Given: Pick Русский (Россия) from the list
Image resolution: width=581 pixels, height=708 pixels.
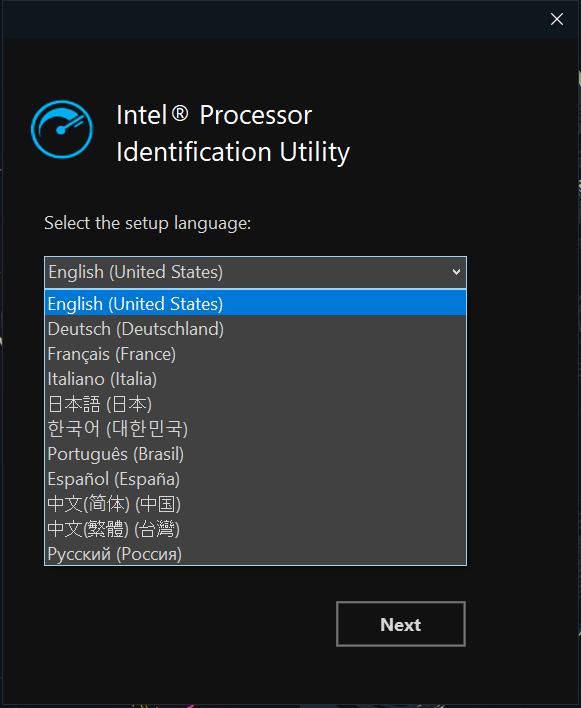Looking at the screenshot, I should (x=256, y=554).
